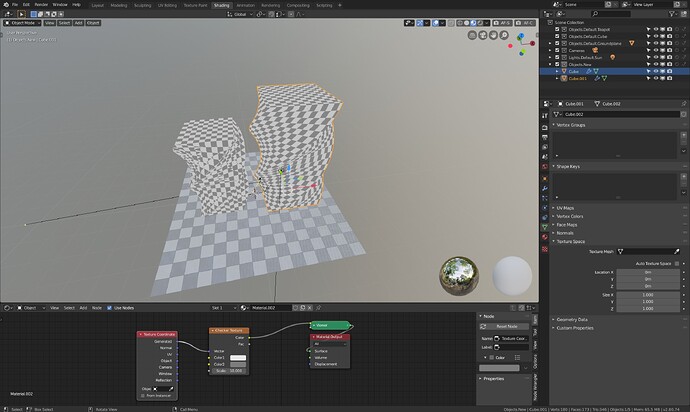Click the camera view button in the viewport
This screenshot has height=412, width=690.
(483, 35)
